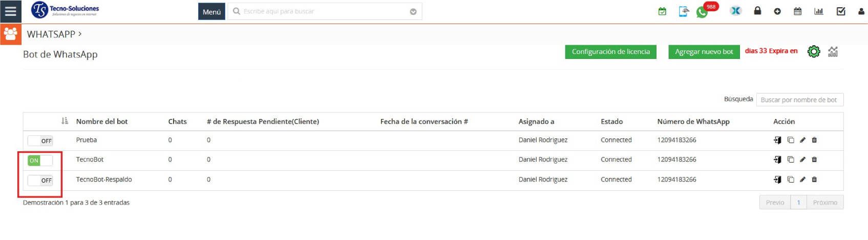Click the Buscar por nombre de bot field
The height and width of the screenshot is (240, 868).
799,100
